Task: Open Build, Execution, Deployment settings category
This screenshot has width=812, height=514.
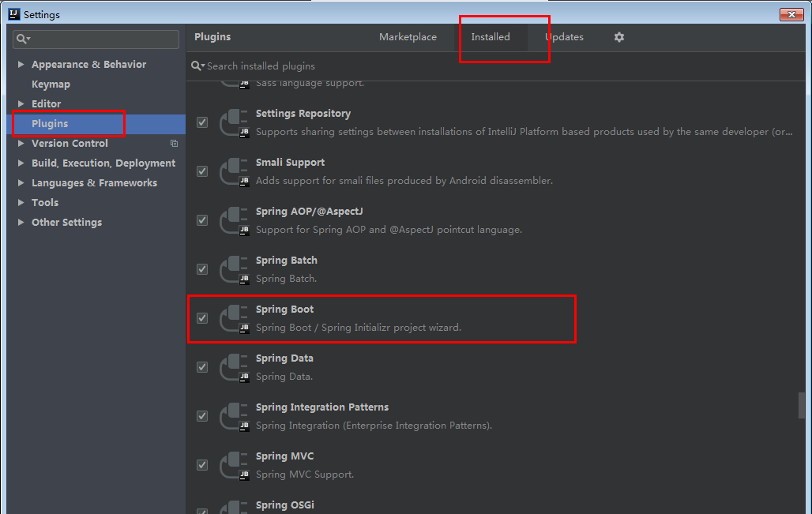Action: click(103, 163)
